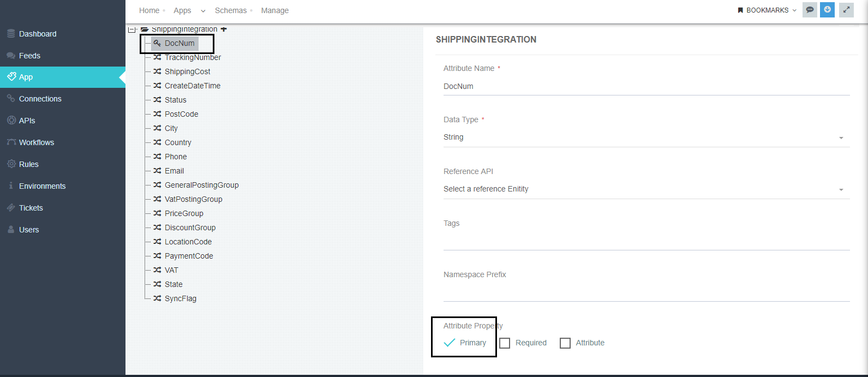Open the chat messages icon in top bar
Screen dimensions: 868x377
click(x=810, y=10)
